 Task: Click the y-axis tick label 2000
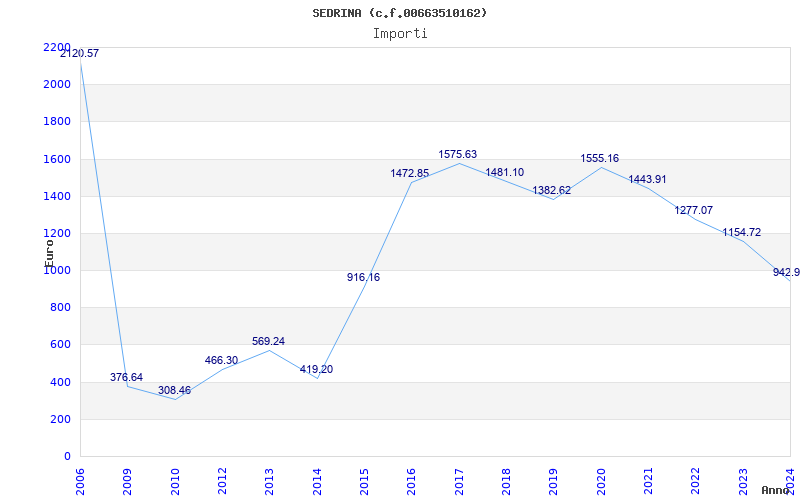click(57, 84)
